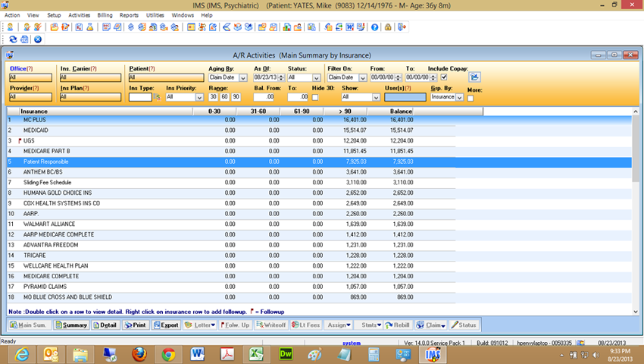Open the Activities menu
The width and height of the screenshot is (644, 364).
click(79, 15)
